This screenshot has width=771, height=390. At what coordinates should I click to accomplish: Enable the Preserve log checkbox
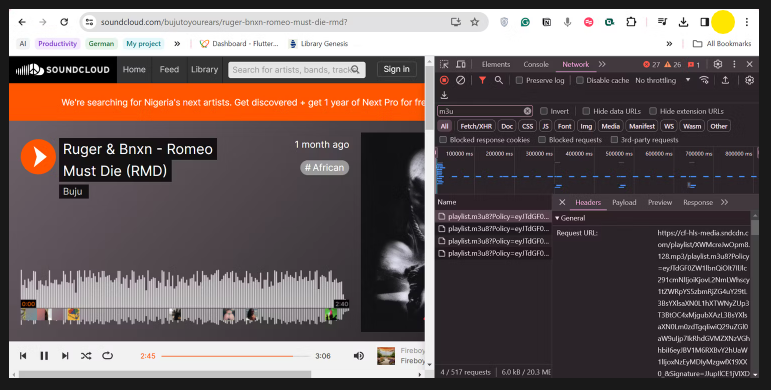pos(519,80)
